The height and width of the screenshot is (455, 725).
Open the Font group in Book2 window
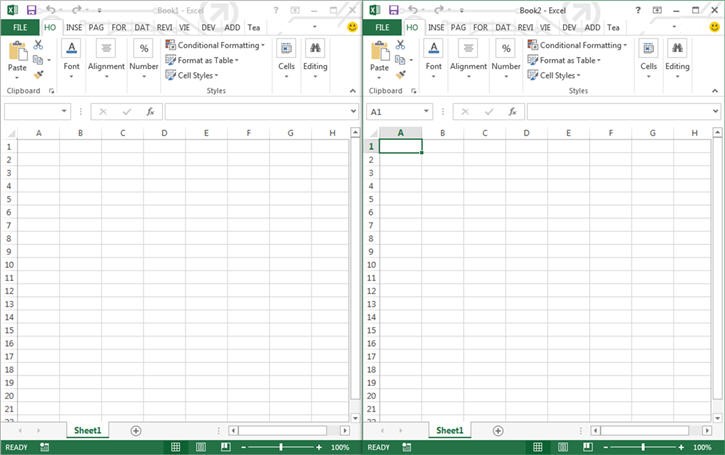(x=433, y=59)
